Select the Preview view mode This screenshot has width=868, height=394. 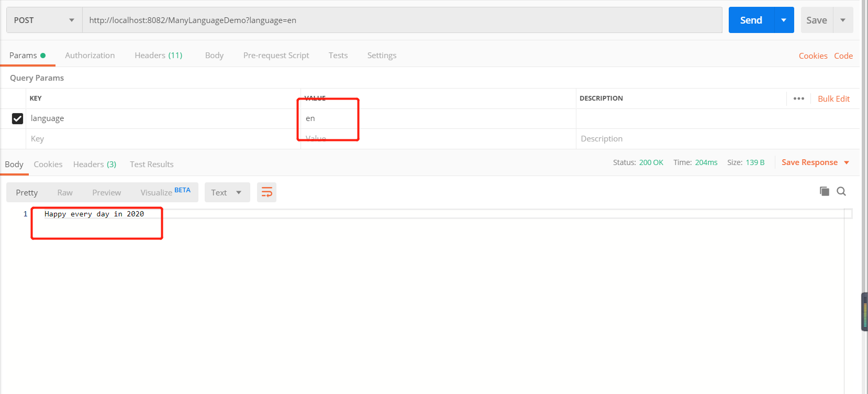pos(107,192)
